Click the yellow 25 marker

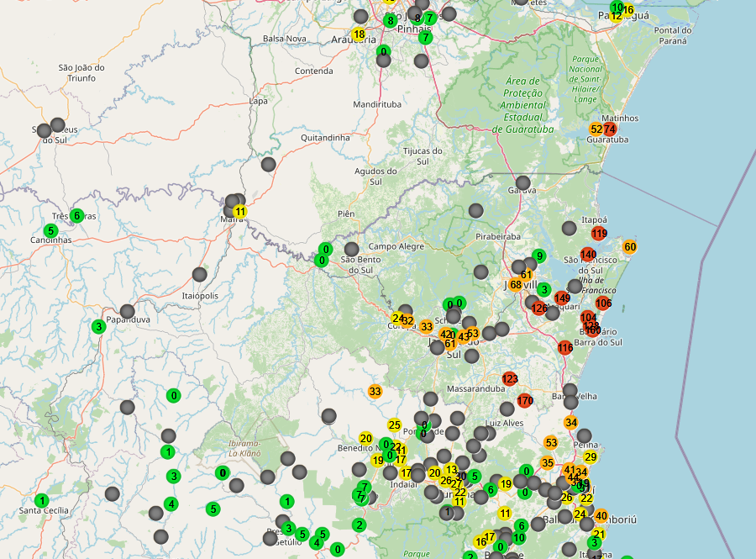pos(394,425)
